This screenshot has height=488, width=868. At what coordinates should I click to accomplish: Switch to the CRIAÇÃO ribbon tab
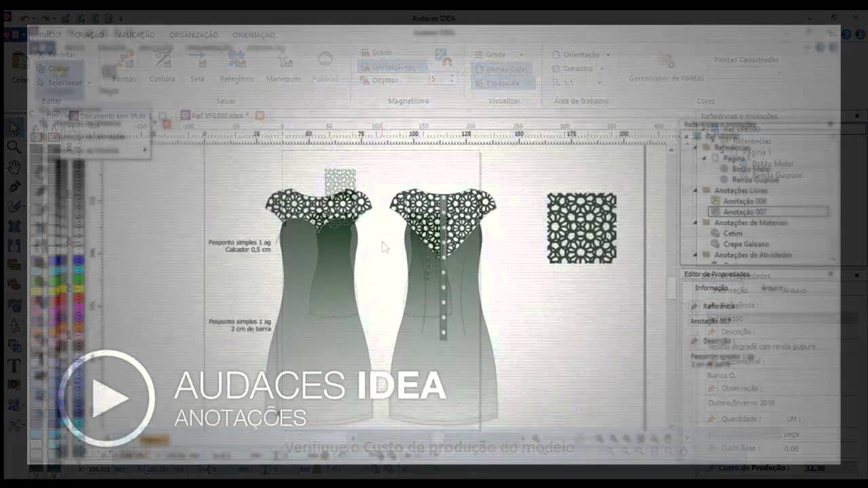pos(89,35)
